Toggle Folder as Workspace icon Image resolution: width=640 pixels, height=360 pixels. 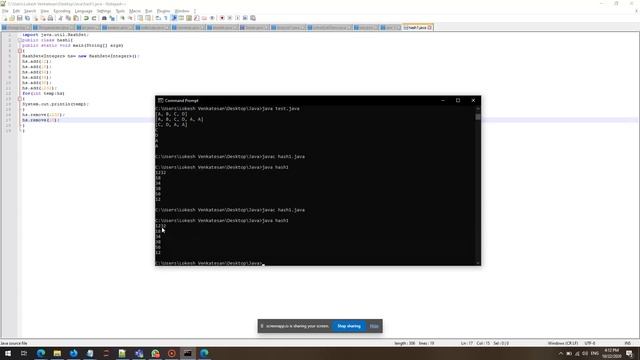click(204, 18)
